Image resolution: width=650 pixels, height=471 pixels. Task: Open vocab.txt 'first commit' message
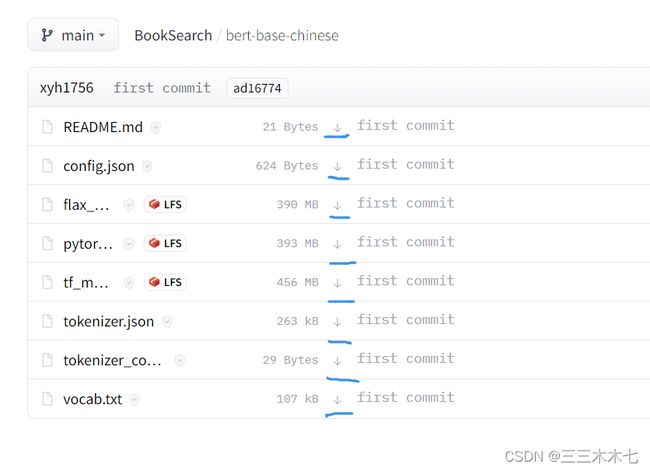[406, 398]
